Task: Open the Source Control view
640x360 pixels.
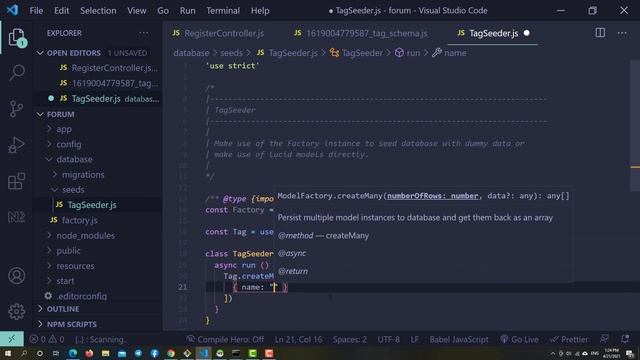Action: (16, 109)
